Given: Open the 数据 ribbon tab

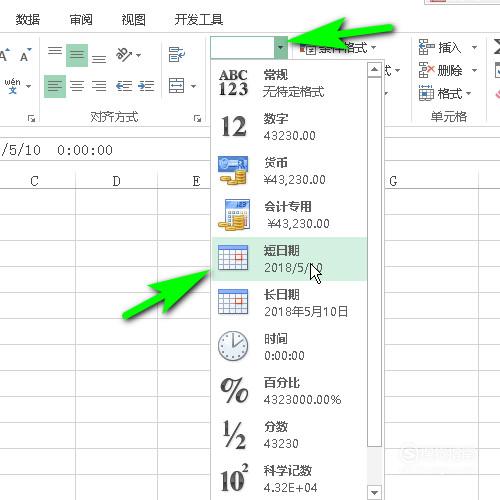Looking at the screenshot, I should (28, 20).
